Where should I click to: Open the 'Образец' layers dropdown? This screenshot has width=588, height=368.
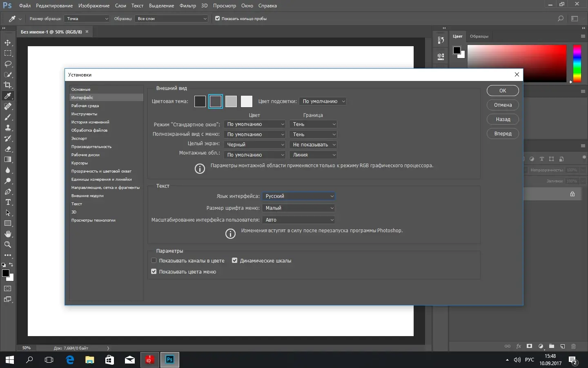171,18
